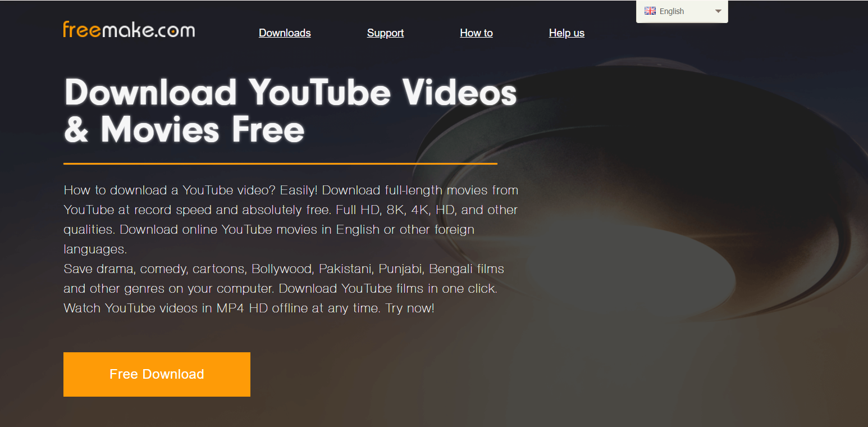
Task: Click the text "Try now!"
Action: [x=410, y=308]
